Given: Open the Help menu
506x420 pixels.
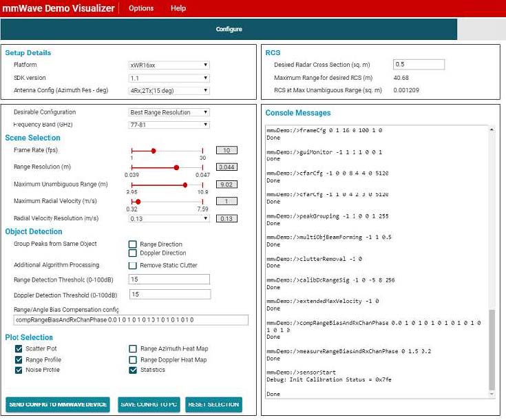Looking at the screenshot, I should point(178,8).
